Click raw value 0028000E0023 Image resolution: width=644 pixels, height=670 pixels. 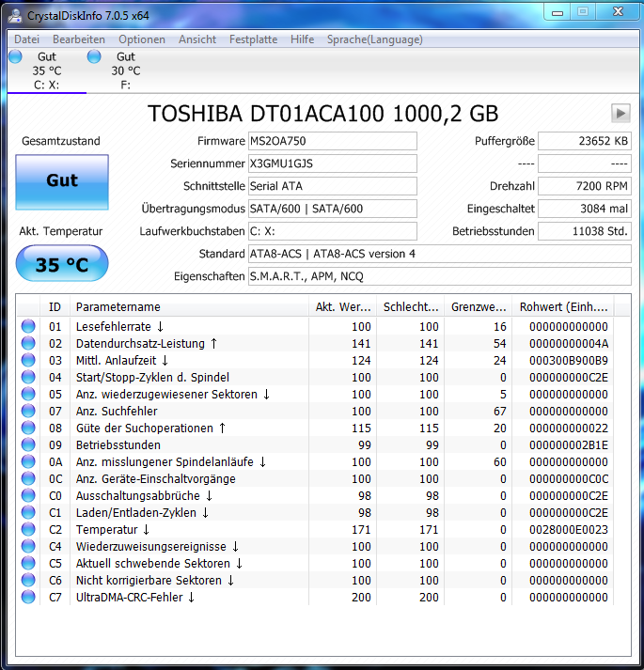(568, 529)
